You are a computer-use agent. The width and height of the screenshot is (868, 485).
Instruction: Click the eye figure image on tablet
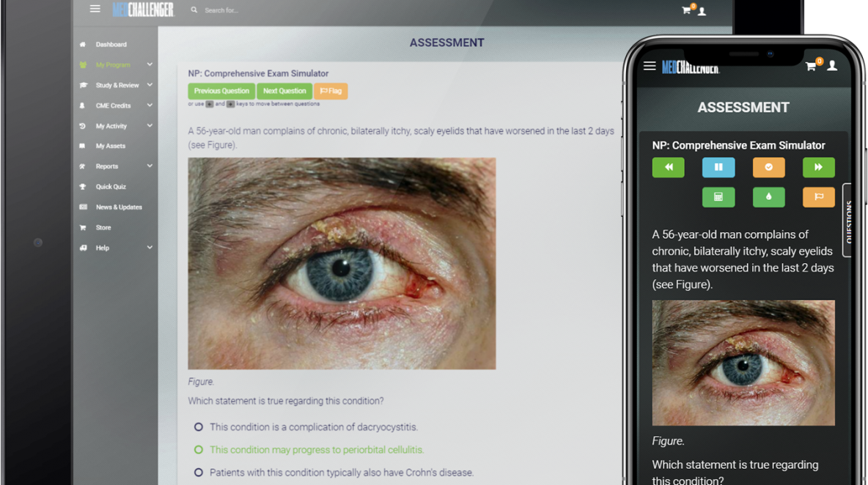coord(342,263)
